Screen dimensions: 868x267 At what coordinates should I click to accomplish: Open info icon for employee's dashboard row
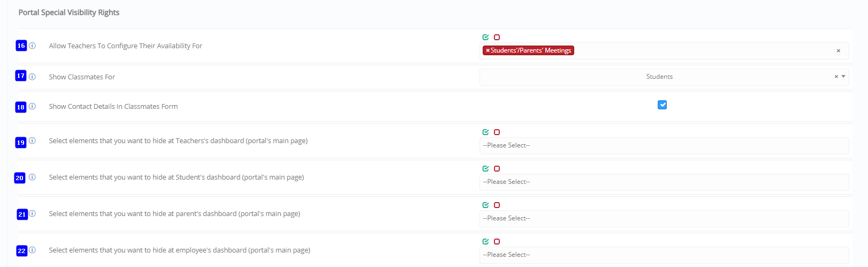(x=32, y=250)
